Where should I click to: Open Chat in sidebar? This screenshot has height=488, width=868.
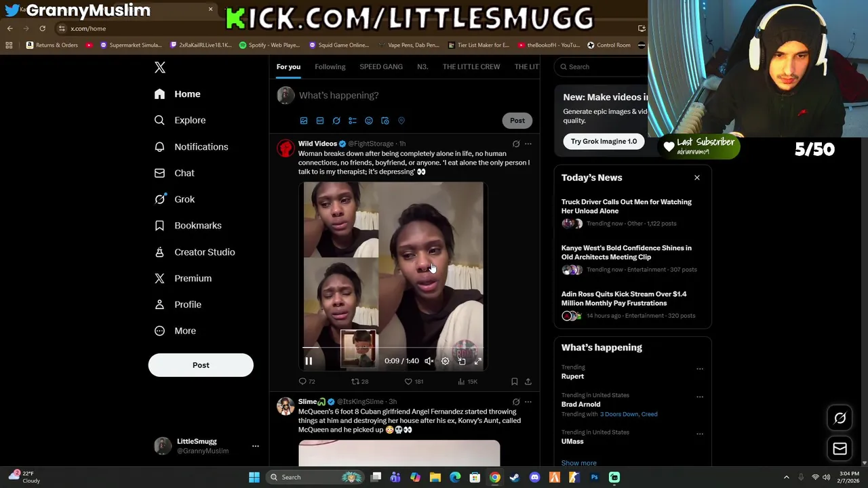174,173
